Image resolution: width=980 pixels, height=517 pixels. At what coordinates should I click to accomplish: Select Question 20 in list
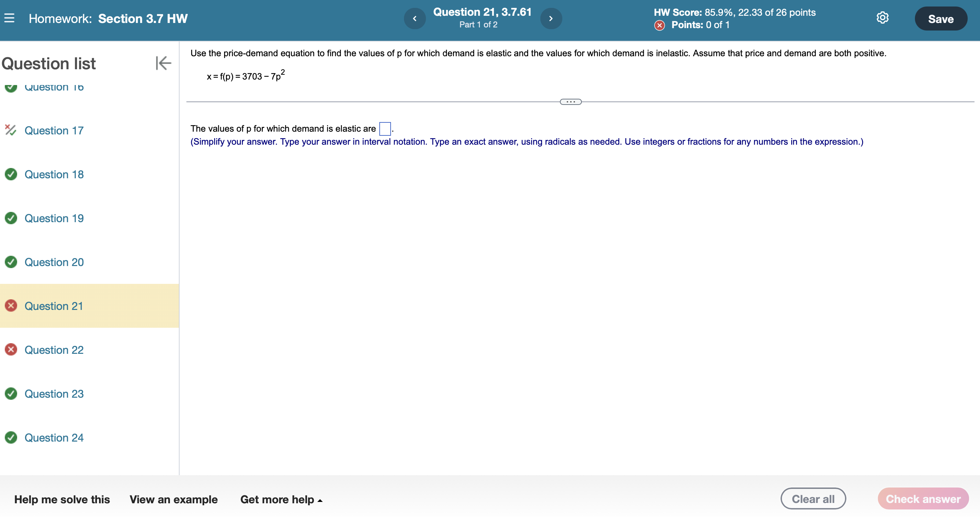(54, 262)
